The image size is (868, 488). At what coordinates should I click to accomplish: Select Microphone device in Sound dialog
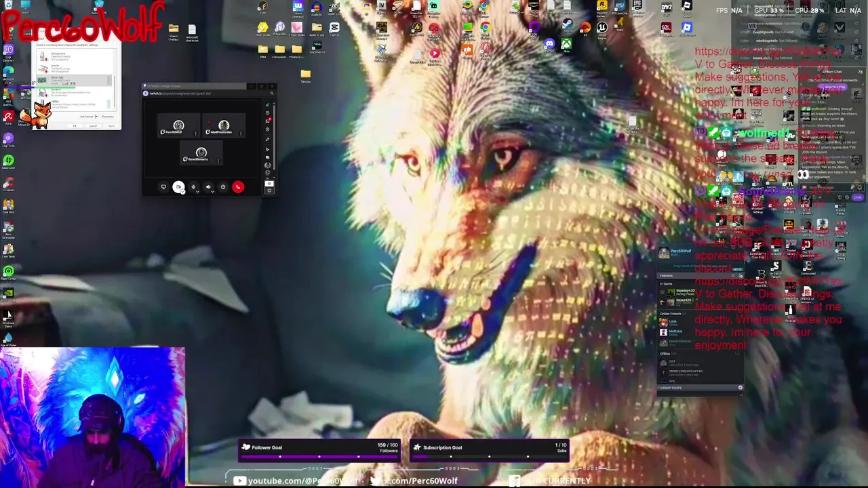pos(73,56)
